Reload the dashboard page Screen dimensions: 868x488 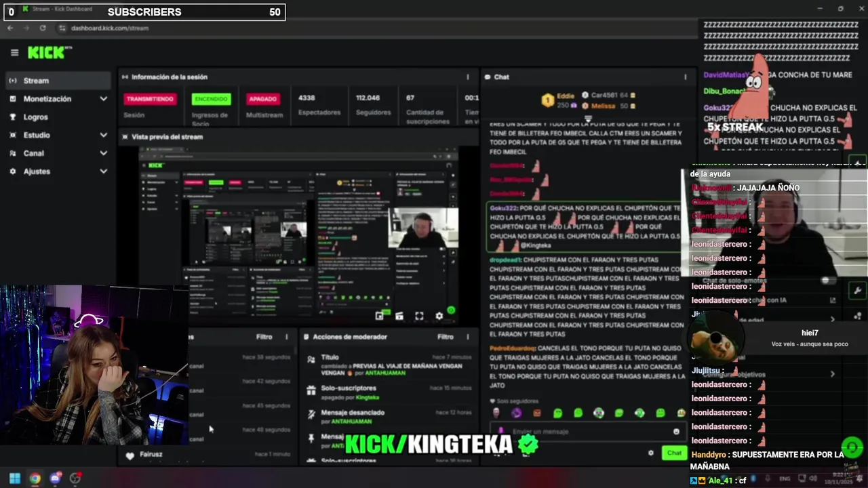[43, 28]
